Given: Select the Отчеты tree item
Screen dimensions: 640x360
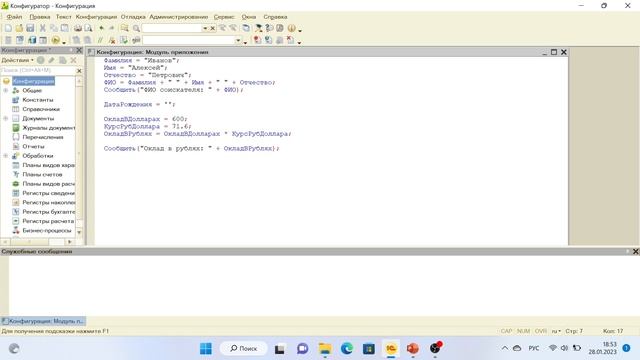Looking at the screenshot, I should point(33,146).
